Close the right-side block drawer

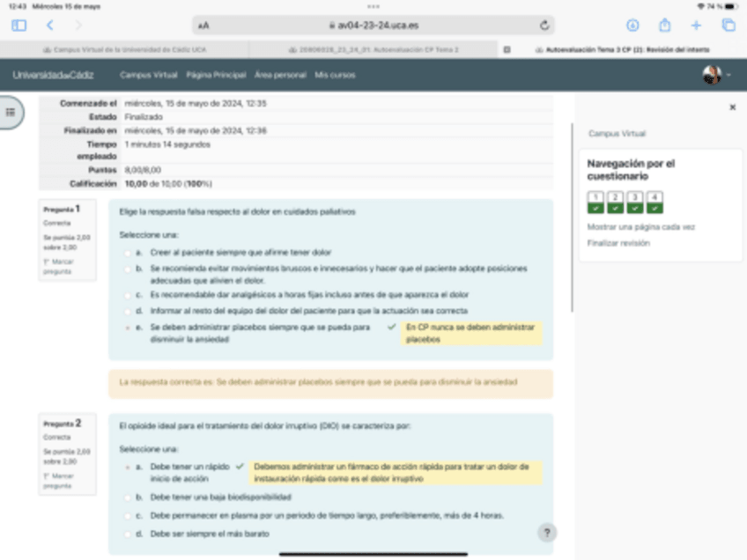tap(732, 107)
